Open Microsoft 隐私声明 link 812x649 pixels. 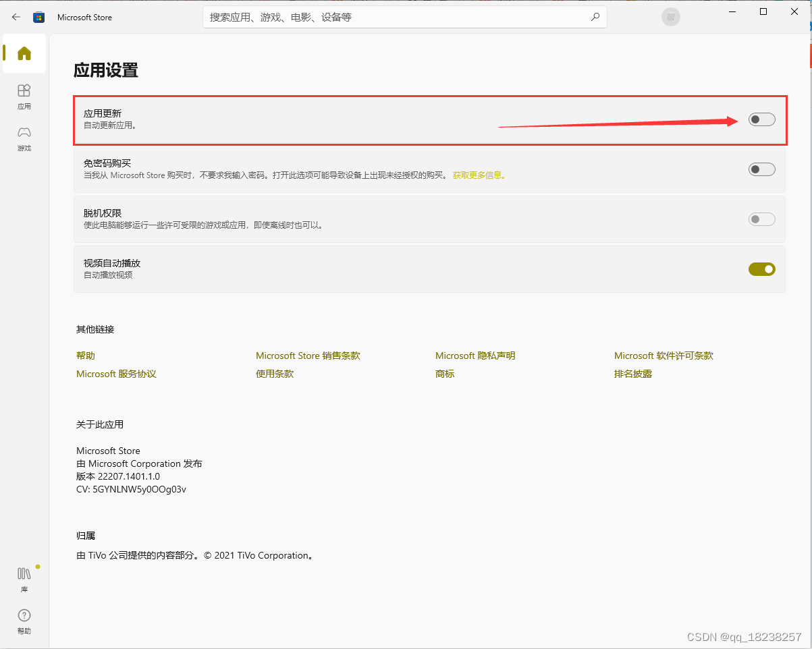coord(475,356)
